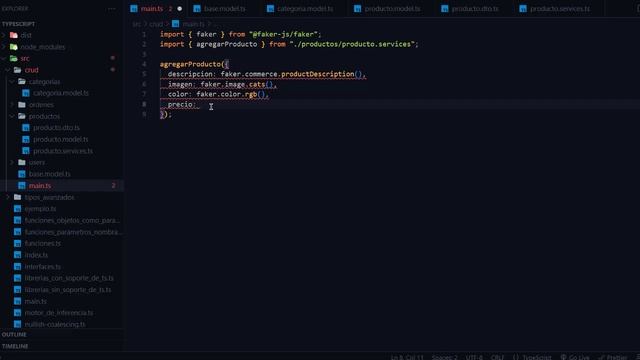Viewport: 640px width, 360px height.
Task: Switch to the producto.model.ts tab
Action: point(392,9)
